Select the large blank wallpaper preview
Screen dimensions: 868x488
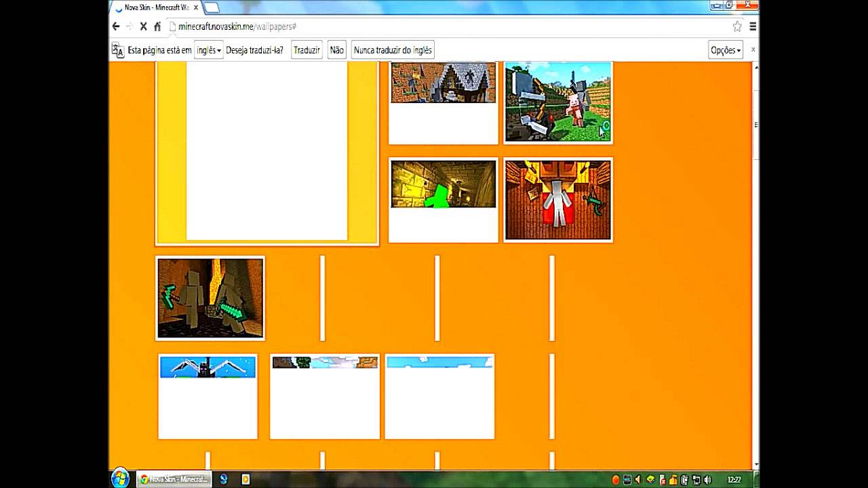pyautogui.click(x=267, y=152)
